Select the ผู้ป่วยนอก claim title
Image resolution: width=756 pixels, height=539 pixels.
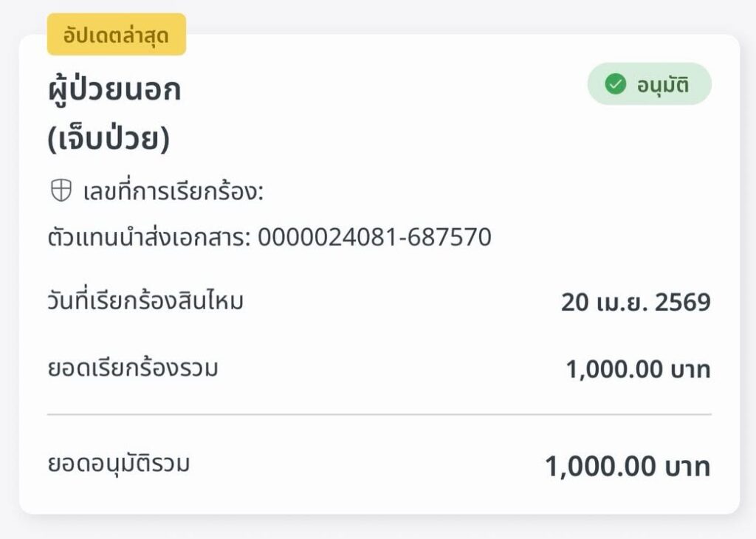(114, 89)
